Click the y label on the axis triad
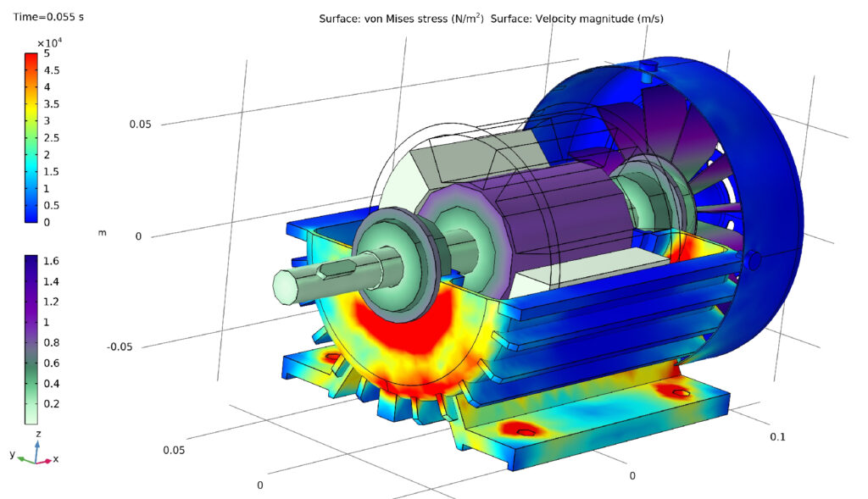This screenshot has width=868, height=499. pyautogui.click(x=12, y=454)
